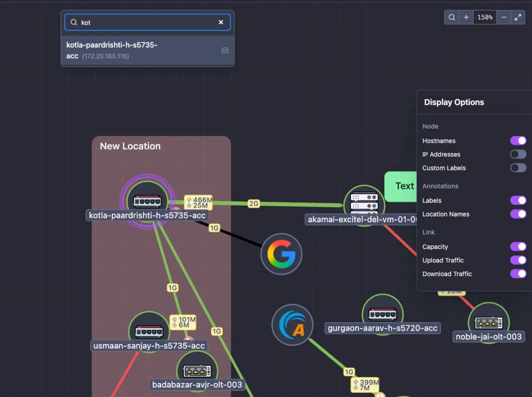Click the New Location group title

point(130,146)
